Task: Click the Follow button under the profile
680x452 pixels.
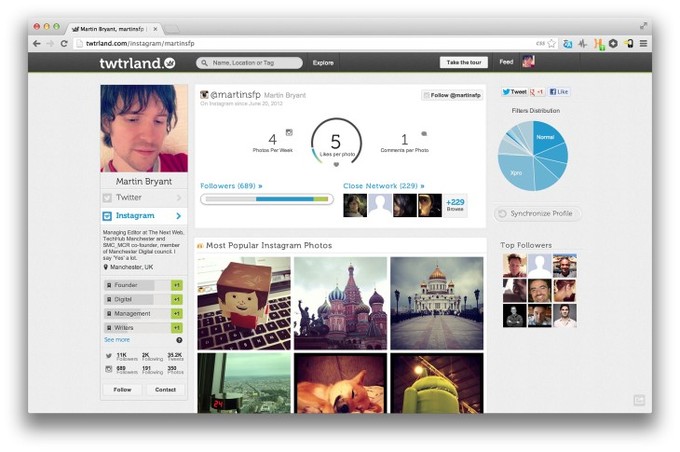Action: click(122, 390)
